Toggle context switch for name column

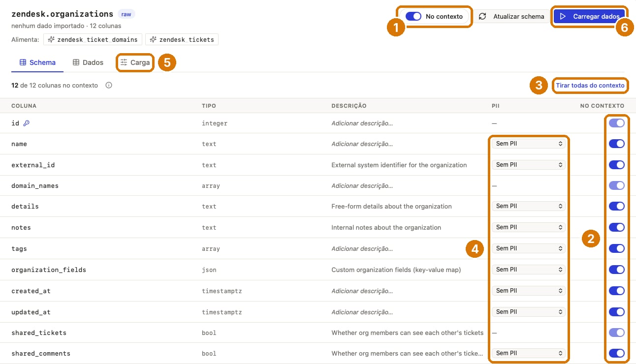pos(617,144)
